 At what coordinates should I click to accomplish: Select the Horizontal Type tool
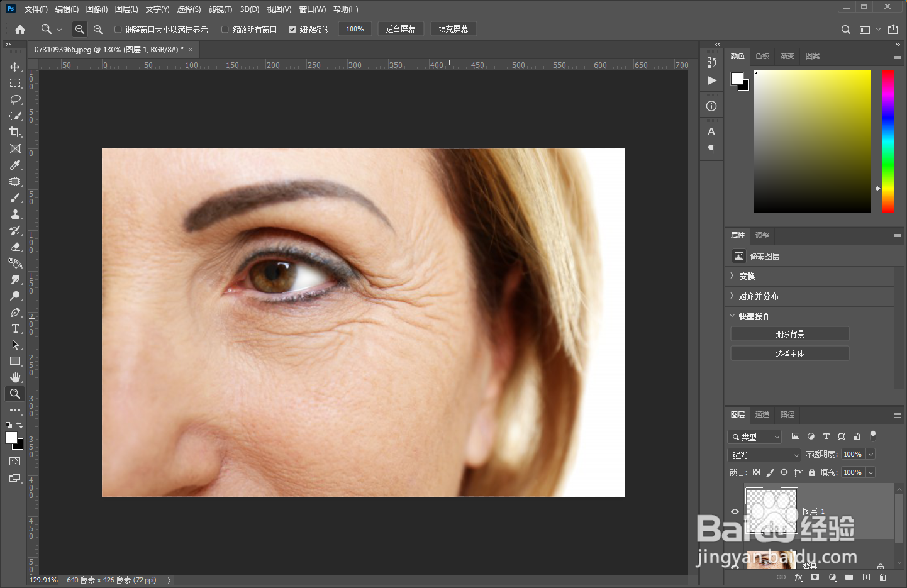(x=15, y=328)
